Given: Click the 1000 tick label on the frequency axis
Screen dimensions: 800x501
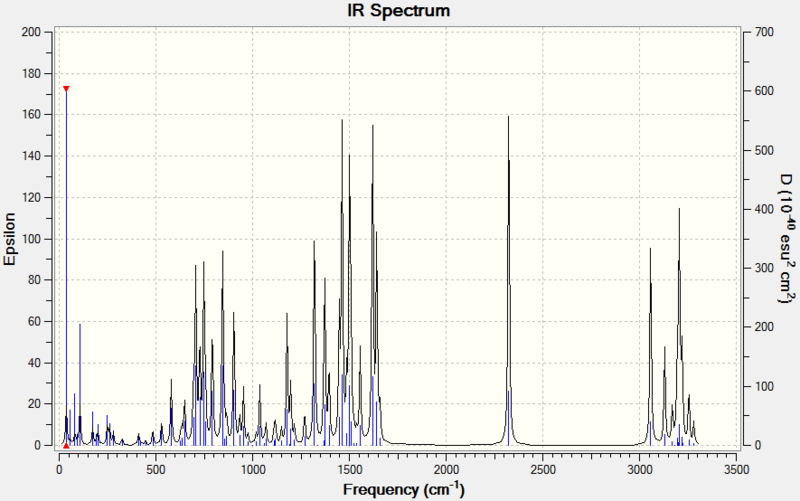Looking at the screenshot, I should (253, 469).
